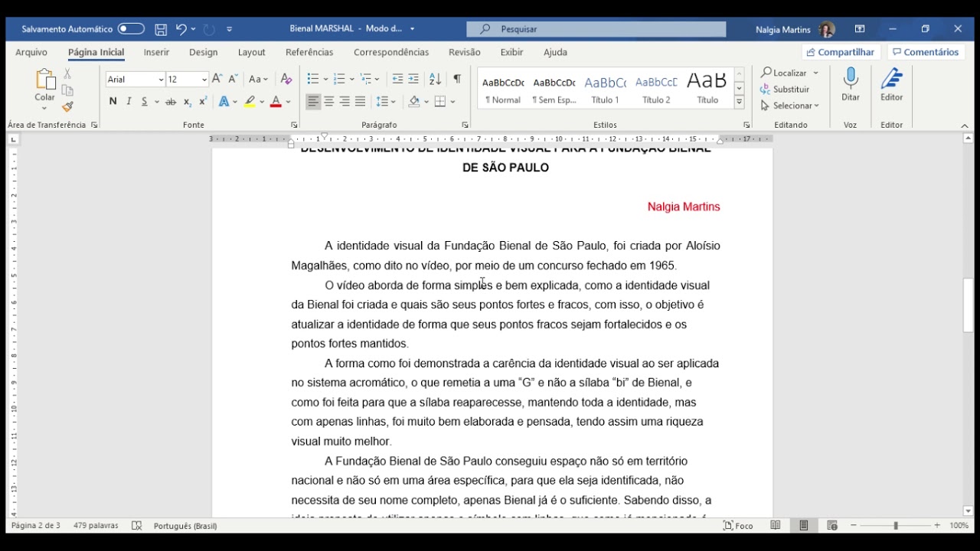Decrease paragraph indent
Screen dimensions: 980x551
click(x=397, y=79)
